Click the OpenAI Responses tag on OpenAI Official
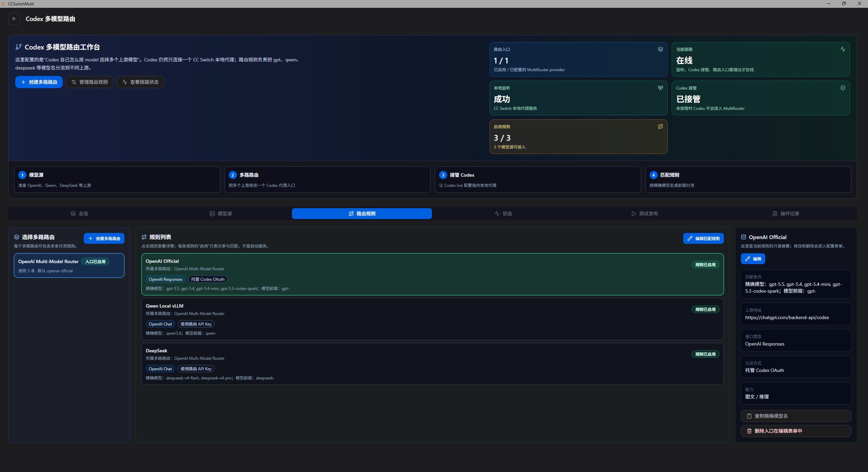This screenshot has width=868, height=472. pyautogui.click(x=165, y=279)
